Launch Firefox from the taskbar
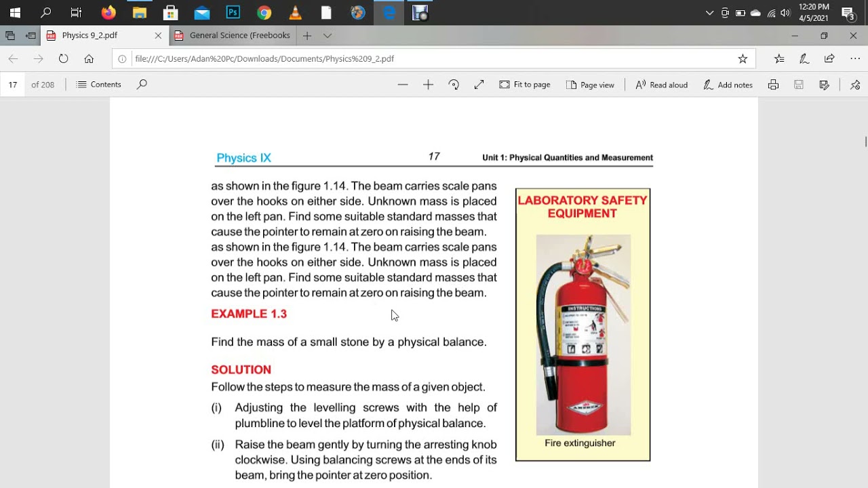 pos(108,12)
